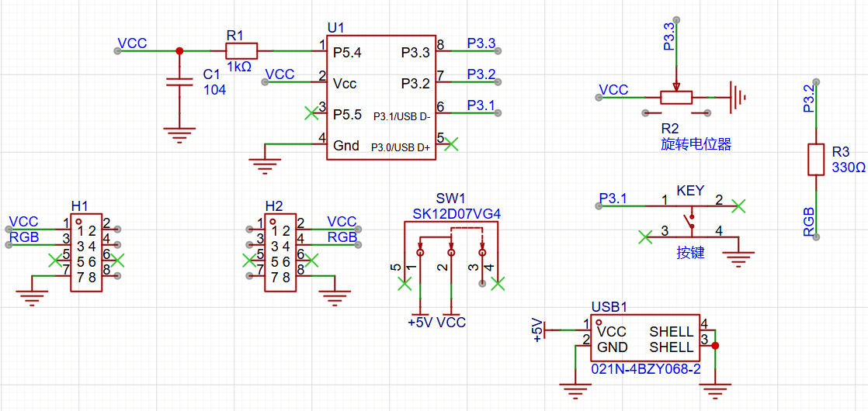Screen dimensions: 868x411
Task: Click the no-connect X on U1 pin 5
Action: tap(452, 143)
